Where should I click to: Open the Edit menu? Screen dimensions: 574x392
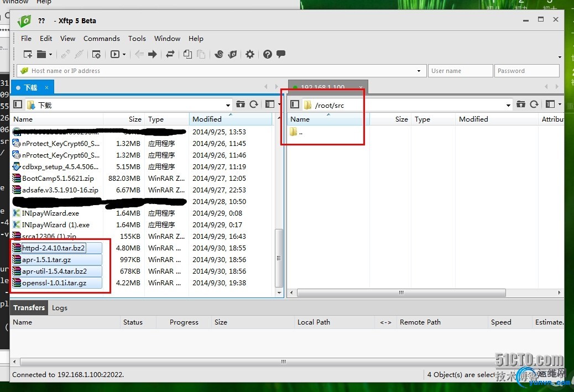coord(46,39)
